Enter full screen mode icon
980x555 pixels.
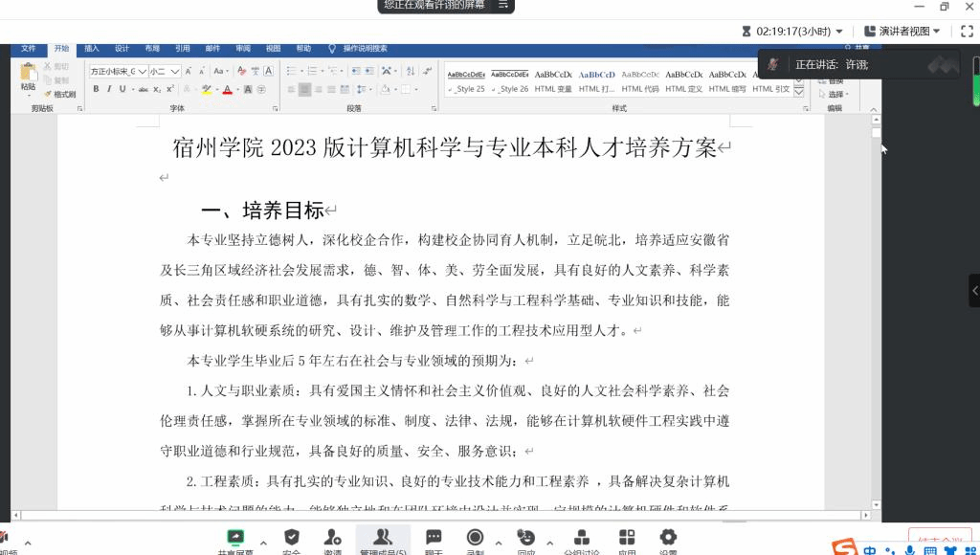point(967,31)
